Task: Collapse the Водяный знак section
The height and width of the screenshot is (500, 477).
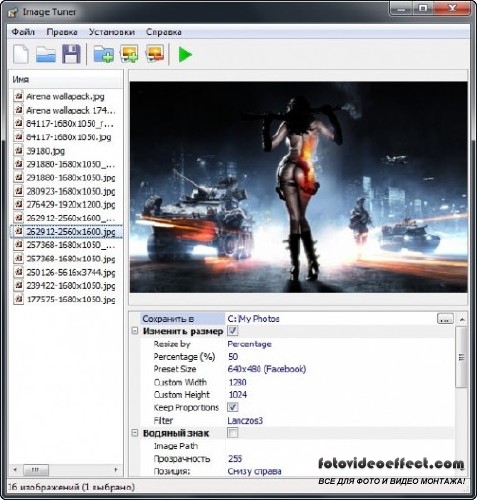Action: pos(135,433)
